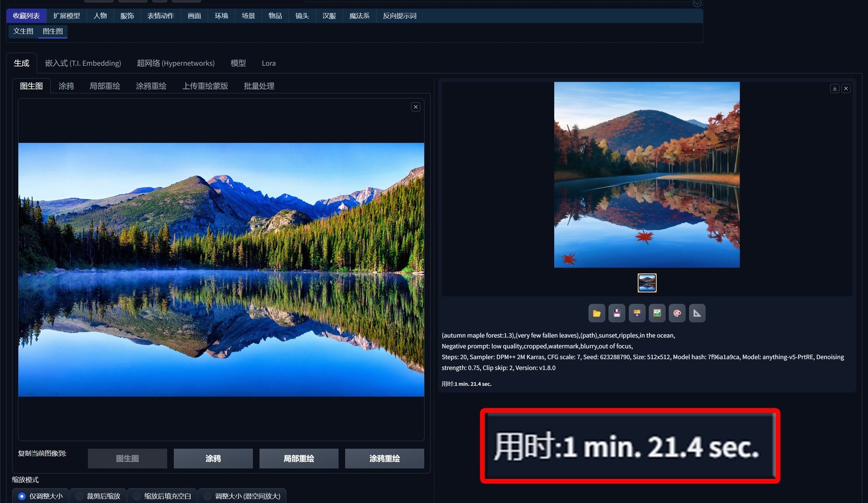Switch to the 环境 category tab
This screenshot has width=868, height=503.
click(221, 16)
